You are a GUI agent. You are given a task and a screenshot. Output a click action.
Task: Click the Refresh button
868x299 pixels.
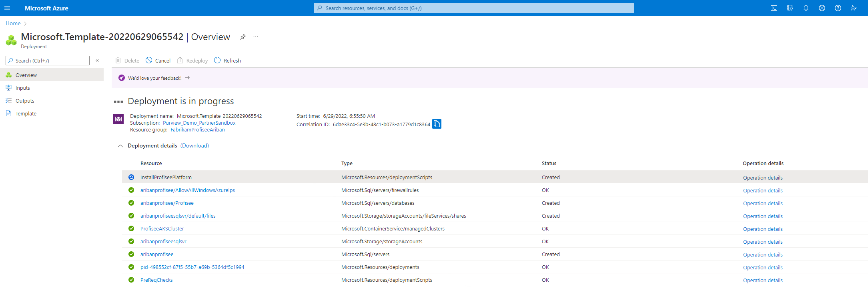[228, 61]
